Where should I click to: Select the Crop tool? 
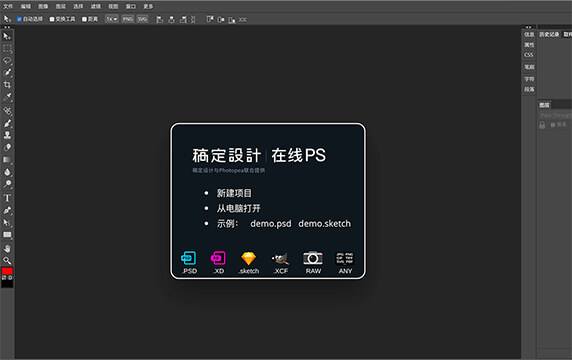click(7, 85)
